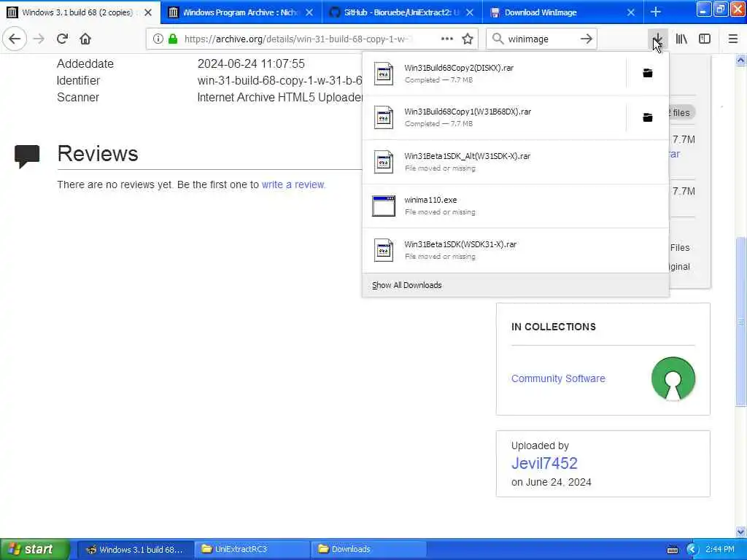Viewport: 747px width, 560px height.
Task: Click the winima110.exe program icon
Action: (x=384, y=206)
